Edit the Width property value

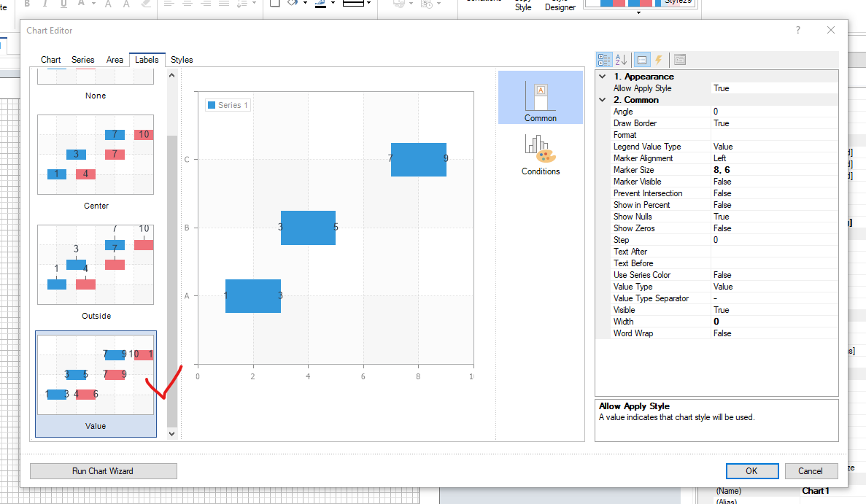(x=774, y=322)
